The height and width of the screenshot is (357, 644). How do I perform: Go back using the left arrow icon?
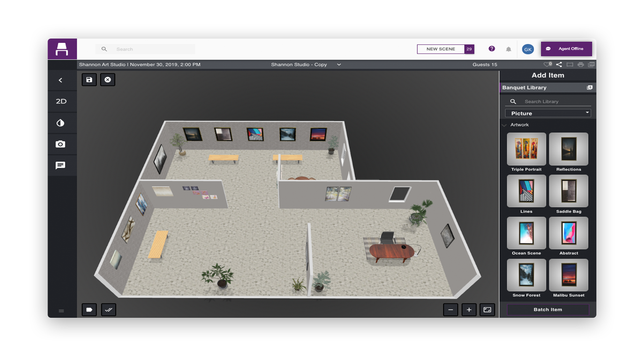pyautogui.click(x=60, y=80)
